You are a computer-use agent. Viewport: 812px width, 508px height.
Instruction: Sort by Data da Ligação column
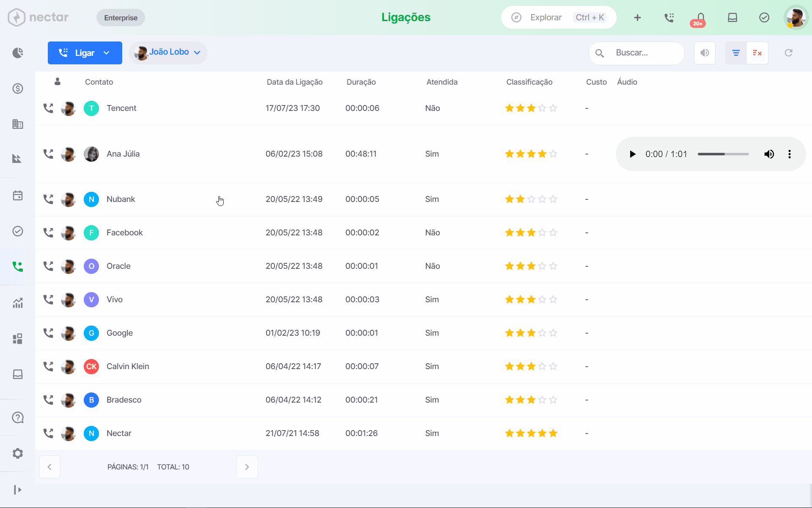pos(294,82)
